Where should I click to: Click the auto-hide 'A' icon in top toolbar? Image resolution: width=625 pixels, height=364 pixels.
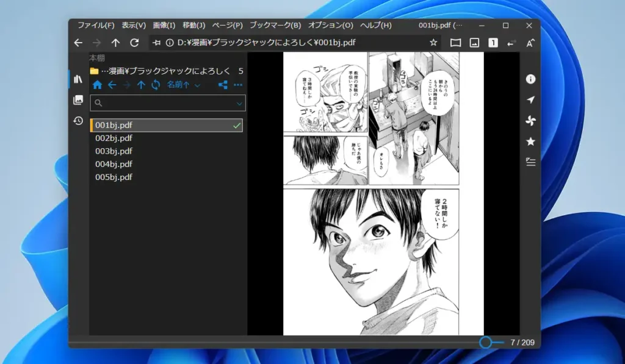tap(530, 43)
